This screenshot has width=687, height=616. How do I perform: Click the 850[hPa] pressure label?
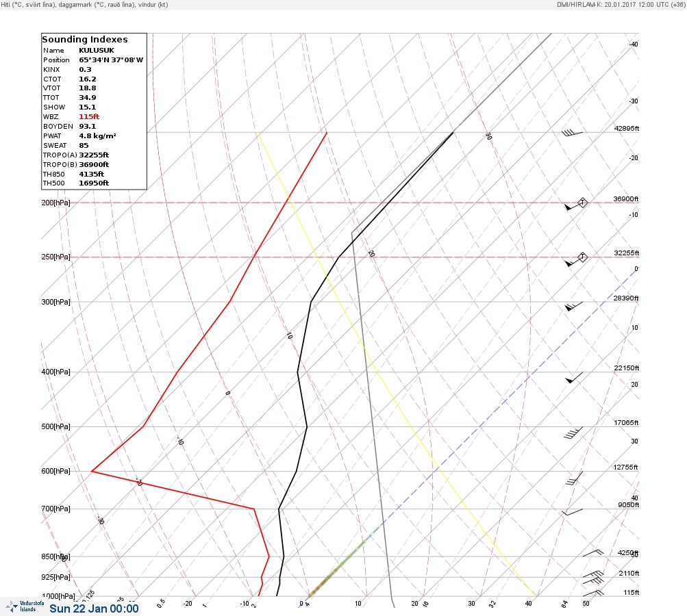(x=55, y=557)
